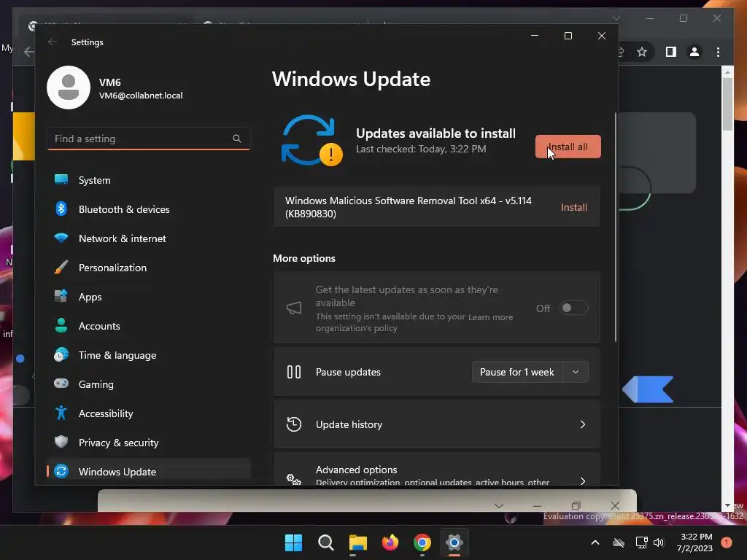
Task: Open the volume tray icon
Action: (659, 542)
